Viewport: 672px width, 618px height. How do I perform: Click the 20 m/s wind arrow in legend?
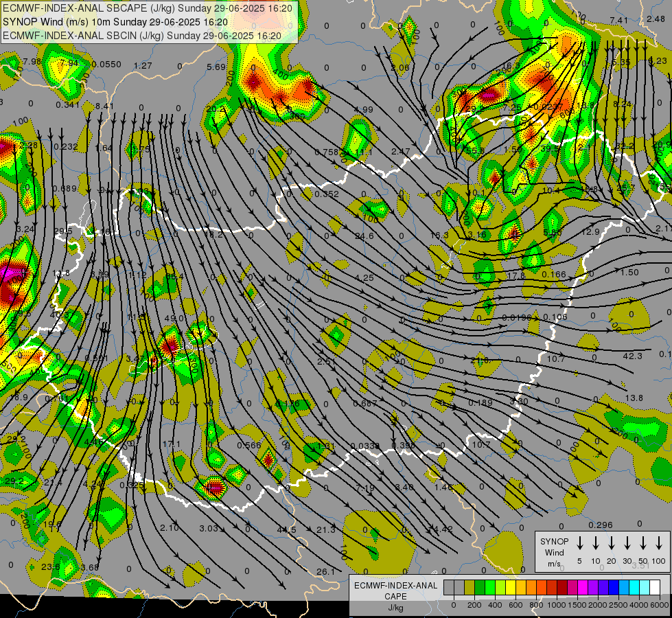tap(612, 543)
